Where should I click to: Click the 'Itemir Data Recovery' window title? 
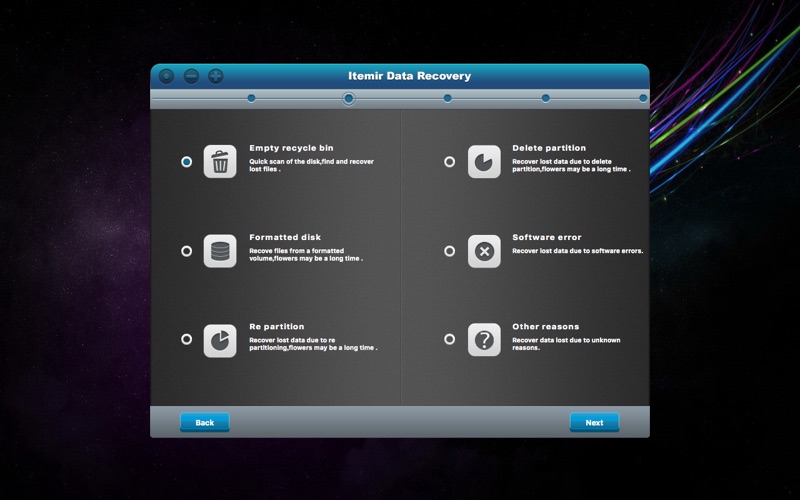(x=410, y=76)
